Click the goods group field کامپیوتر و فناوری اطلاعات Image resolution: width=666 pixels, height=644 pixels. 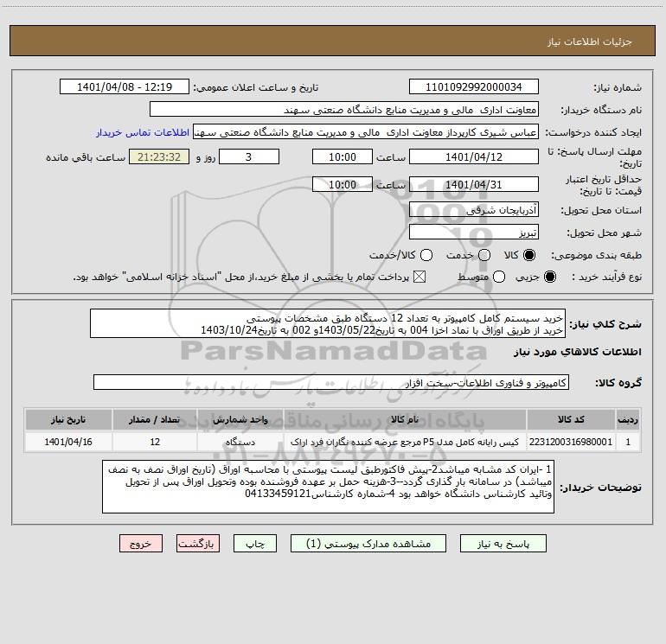tap(331, 382)
